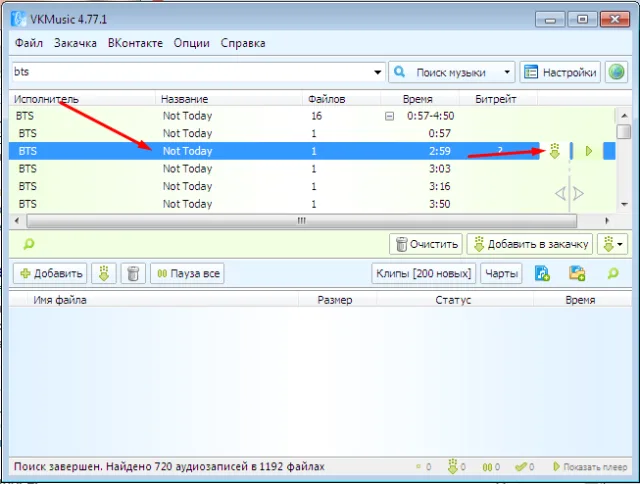
Task: Sort results by Время column header
Action: coord(420,99)
